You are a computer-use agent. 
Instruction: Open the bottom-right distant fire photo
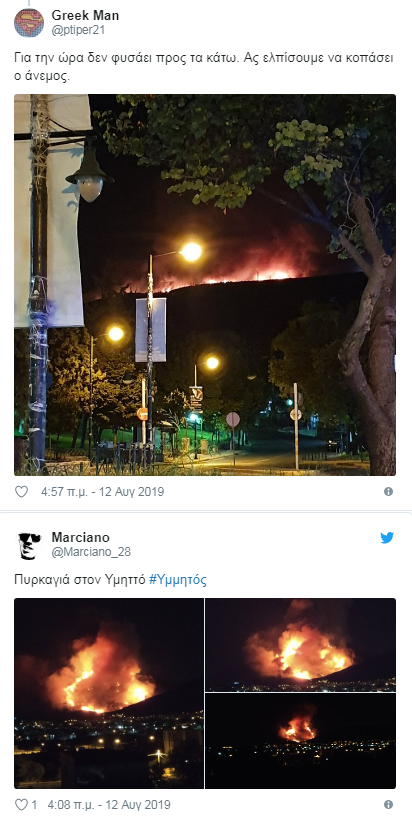pos(300,741)
